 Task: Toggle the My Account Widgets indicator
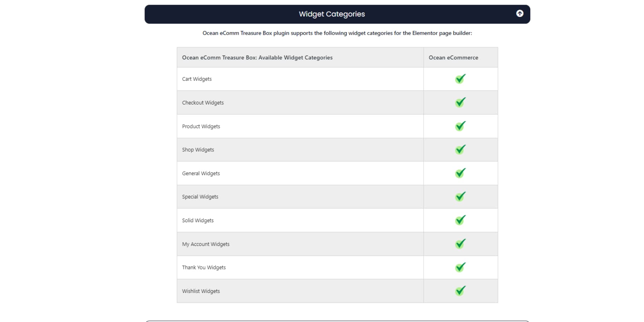[460, 244]
